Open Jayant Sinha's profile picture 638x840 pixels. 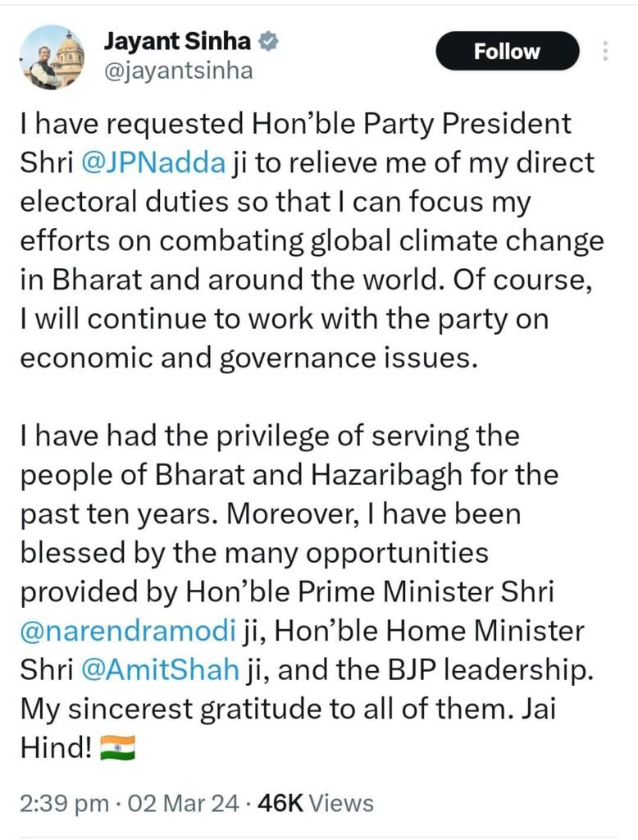[51, 57]
